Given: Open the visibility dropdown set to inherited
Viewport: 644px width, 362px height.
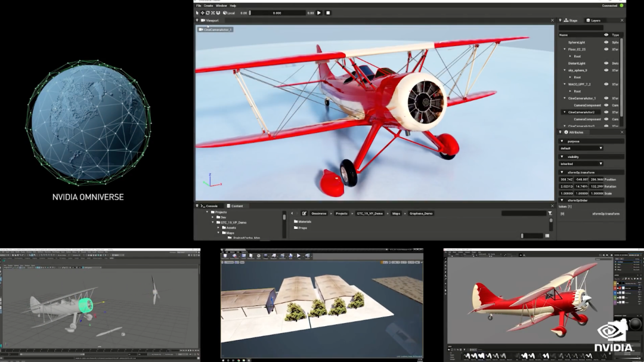Looking at the screenshot, I should 581,164.
